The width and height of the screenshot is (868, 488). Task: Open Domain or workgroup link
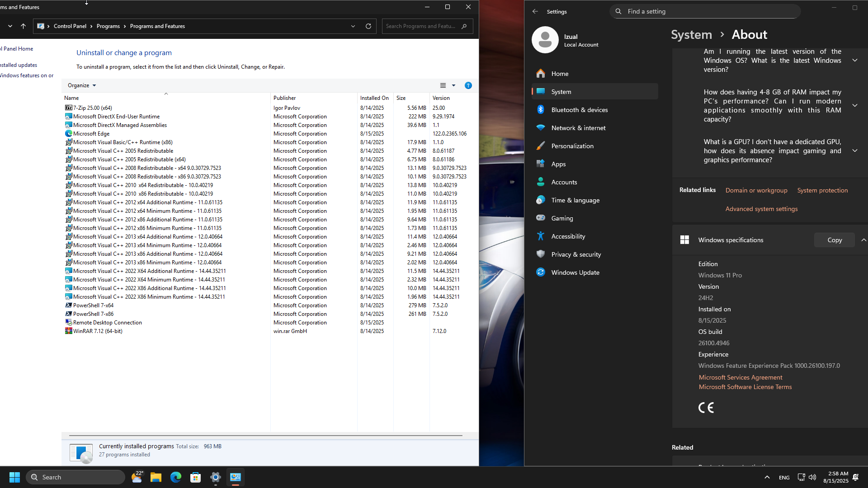click(756, 190)
